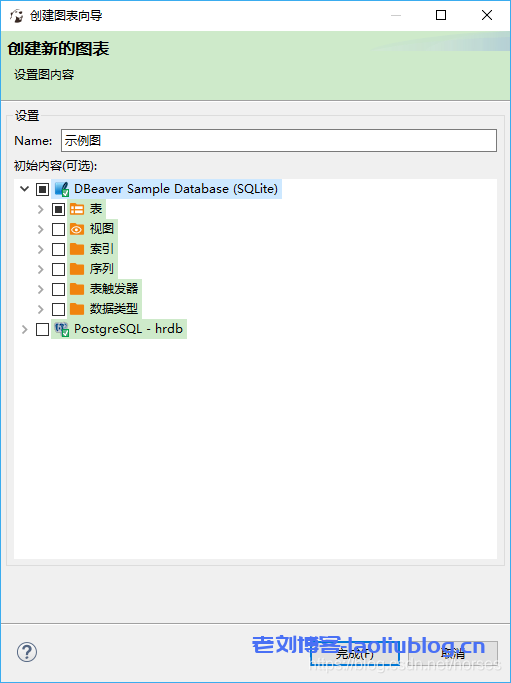Viewport: 511px width, 683px height.
Task: Click the 数据类型 folder icon
Action: click(77, 309)
